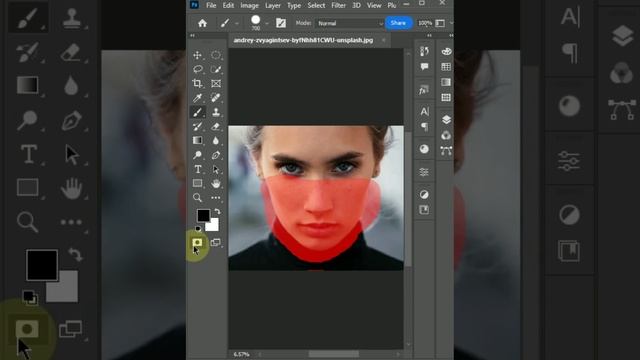
Task: Open the Channels panel icon
Action: 446,135
